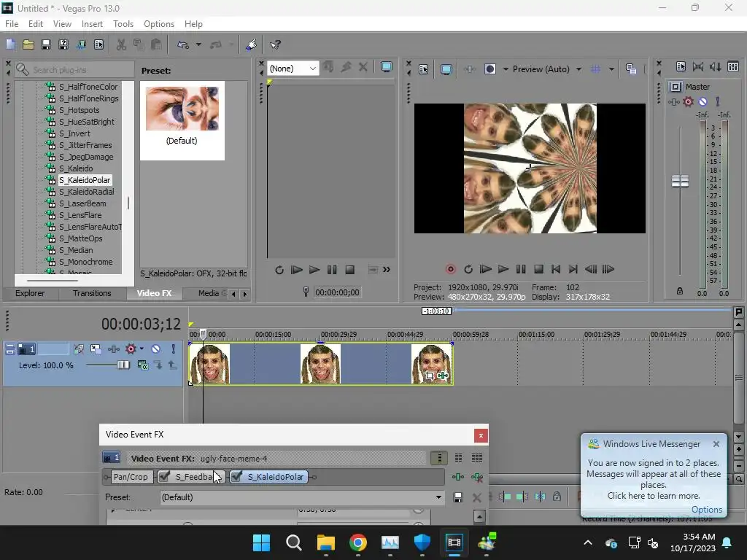Stop playback under the video preview
The image size is (747, 560).
pos(538,270)
